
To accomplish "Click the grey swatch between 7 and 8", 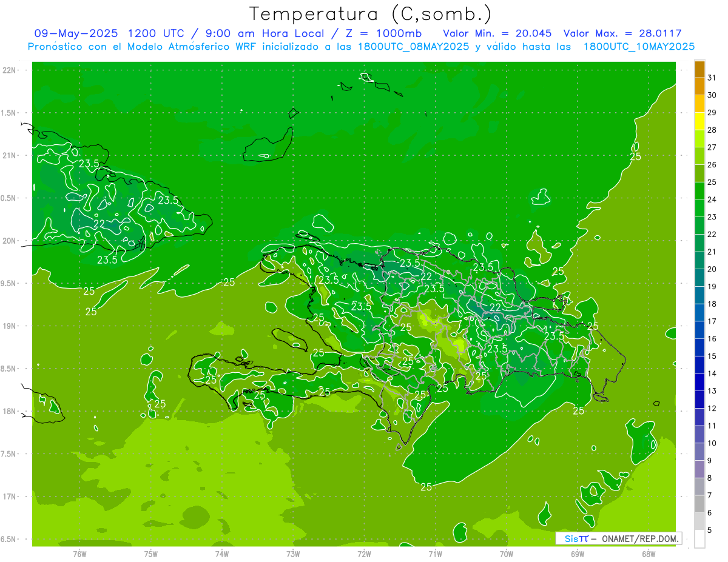I will (699, 486).
